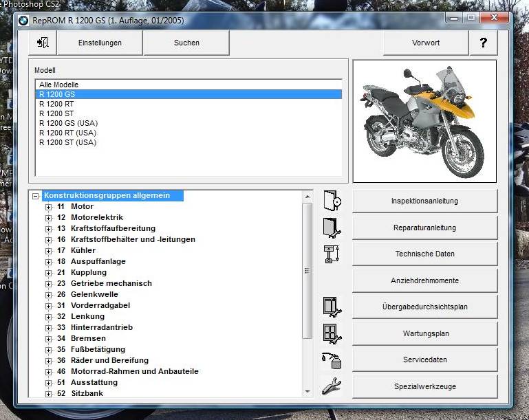Expand the 21 Kupplung tree node
The image size is (529, 420).
pyautogui.click(x=49, y=273)
